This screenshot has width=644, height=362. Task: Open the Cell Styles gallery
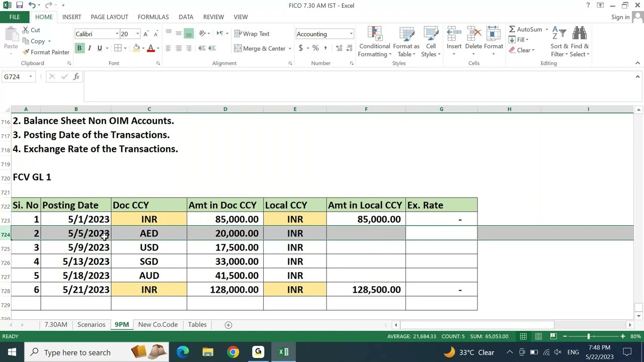431,42
